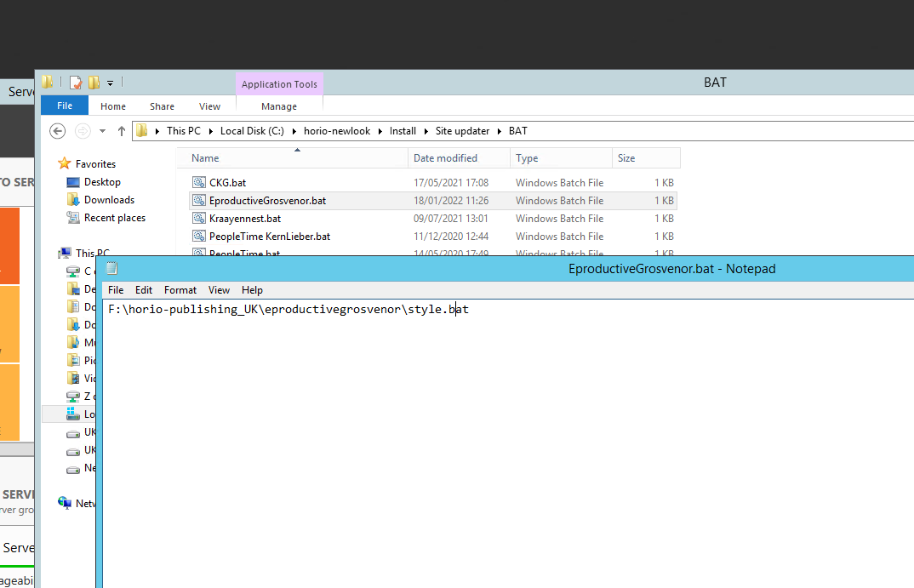
Task: Open the Notepad File menu
Action: click(116, 290)
